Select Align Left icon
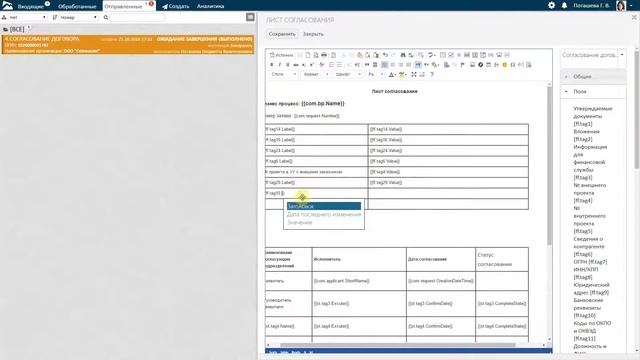The height and width of the screenshot is (360, 640). point(384,64)
